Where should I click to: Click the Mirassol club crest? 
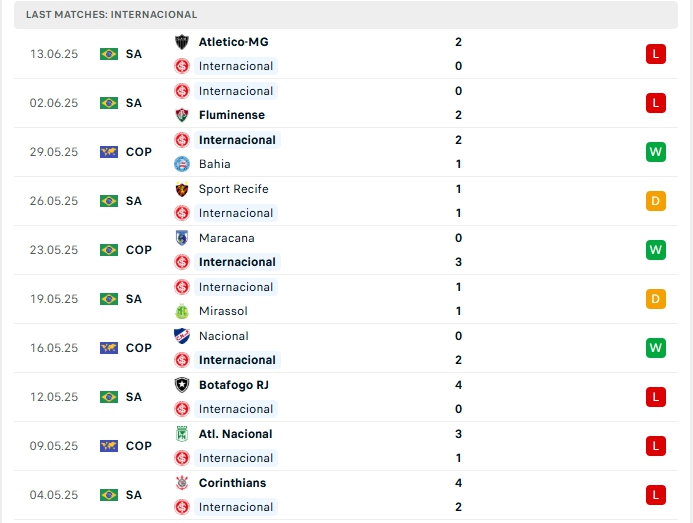(182, 311)
